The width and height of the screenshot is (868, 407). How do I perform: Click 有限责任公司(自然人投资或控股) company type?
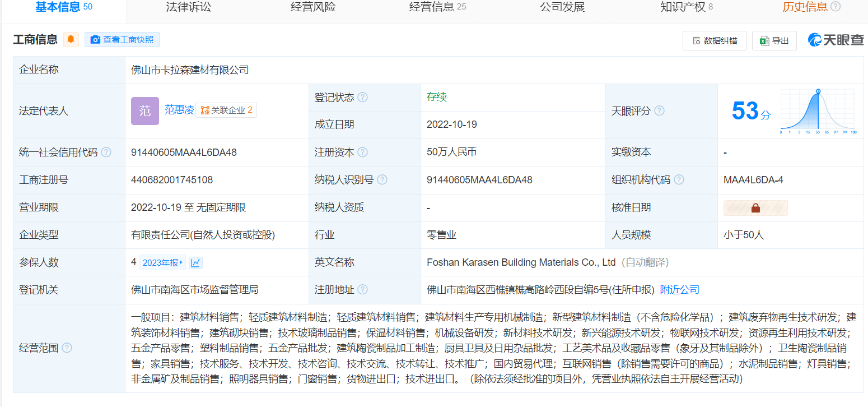pyautogui.click(x=203, y=235)
